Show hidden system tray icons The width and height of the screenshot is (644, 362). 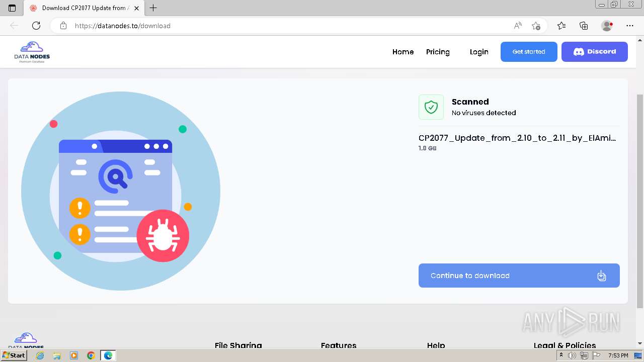tap(561, 355)
